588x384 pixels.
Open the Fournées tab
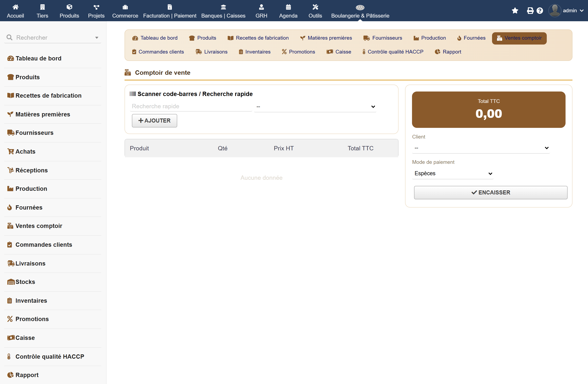coord(471,38)
